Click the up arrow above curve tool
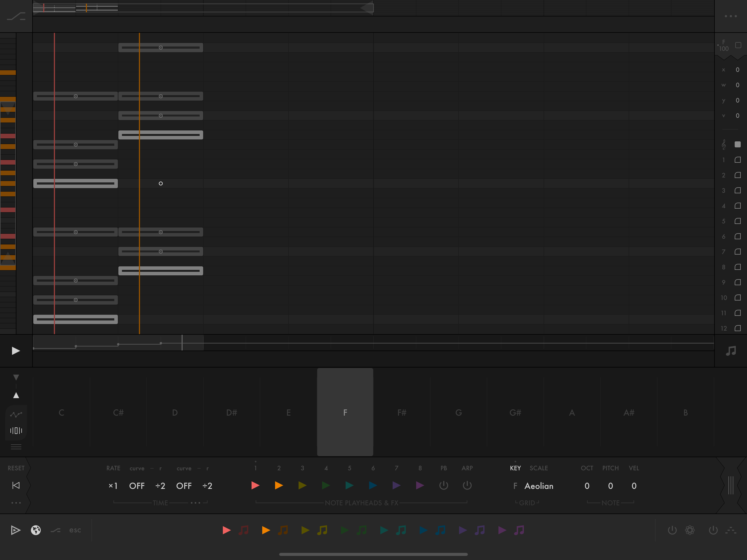Viewport: 747px width, 560px height. (16, 395)
